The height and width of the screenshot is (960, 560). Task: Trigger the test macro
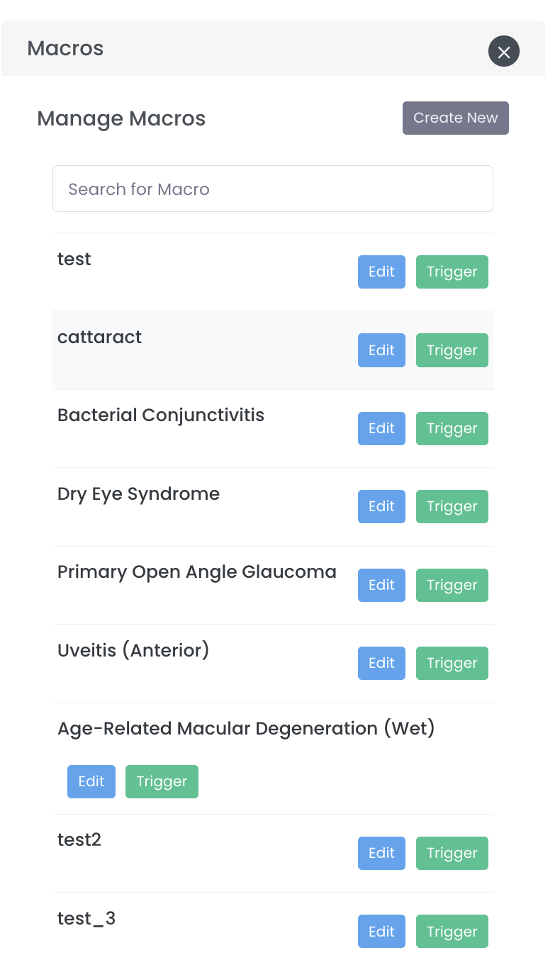click(452, 272)
